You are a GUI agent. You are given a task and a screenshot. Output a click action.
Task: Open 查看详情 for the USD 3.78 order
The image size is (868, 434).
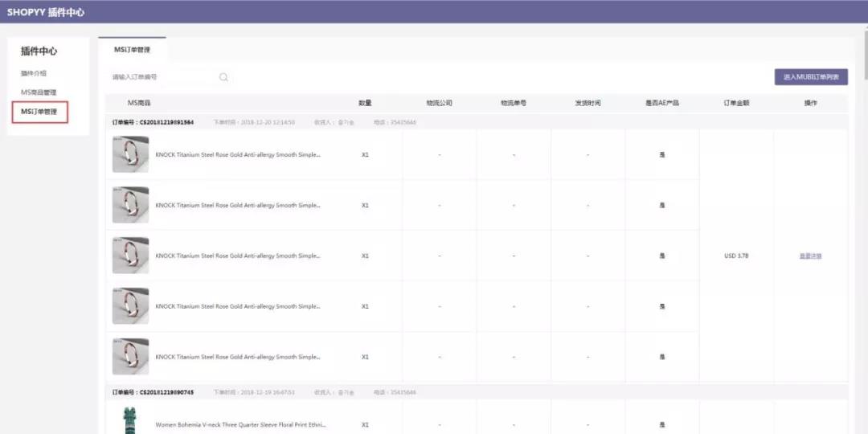tap(810, 256)
